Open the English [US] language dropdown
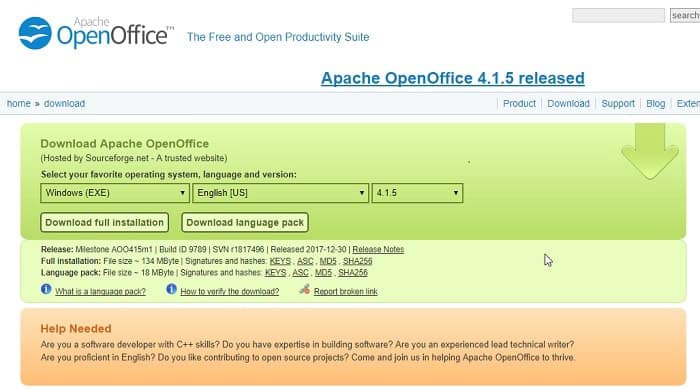The image size is (700, 389). tap(280, 193)
